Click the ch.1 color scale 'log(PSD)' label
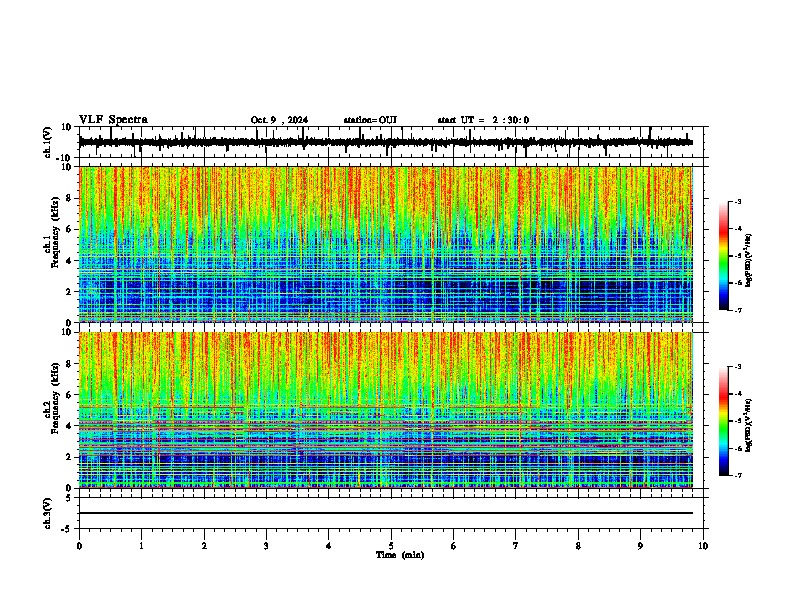This screenshot has width=792, height=612. point(749,261)
